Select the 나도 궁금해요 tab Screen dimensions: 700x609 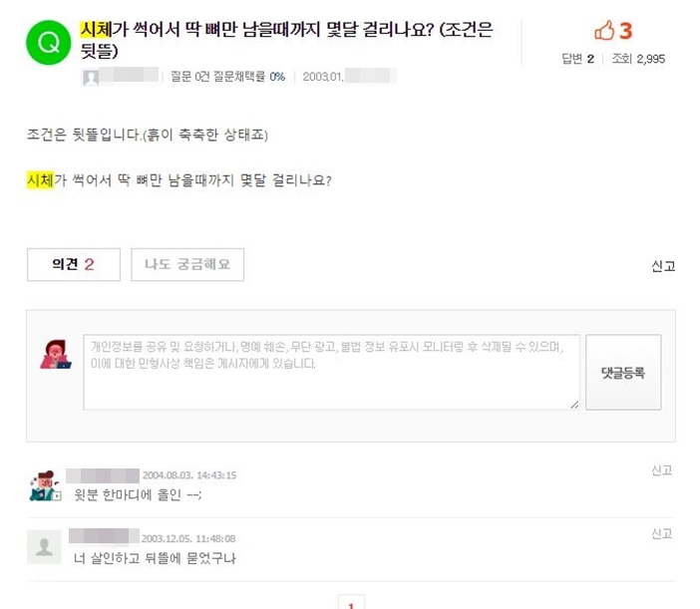187,264
